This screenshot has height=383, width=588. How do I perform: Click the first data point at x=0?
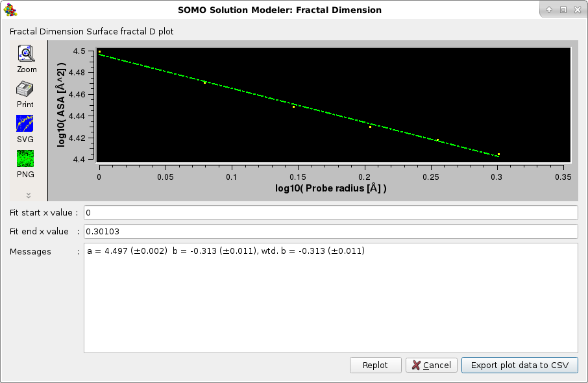[x=99, y=52]
